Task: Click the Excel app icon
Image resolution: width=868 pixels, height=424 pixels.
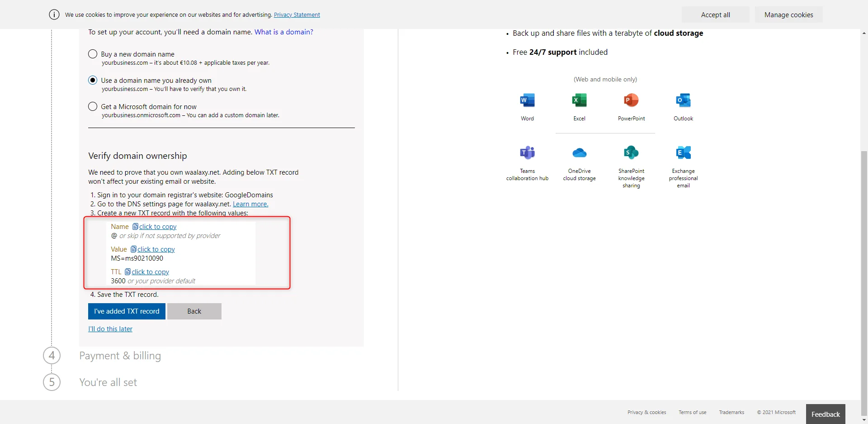Action: tap(579, 100)
